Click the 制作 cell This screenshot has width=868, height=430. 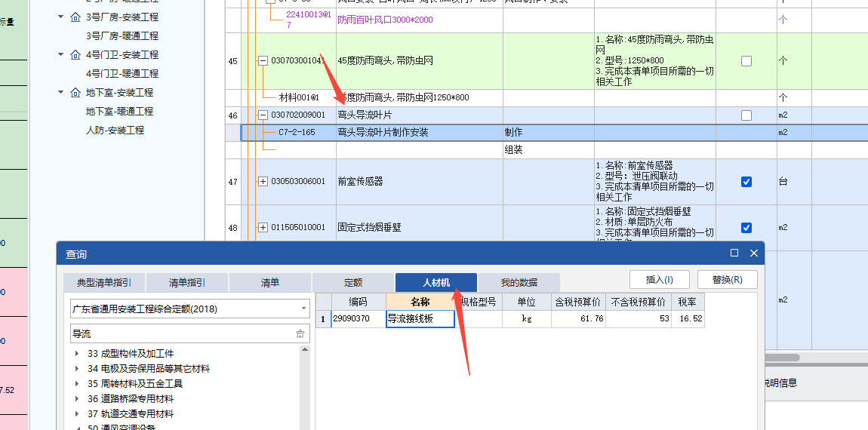pos(548,133)
